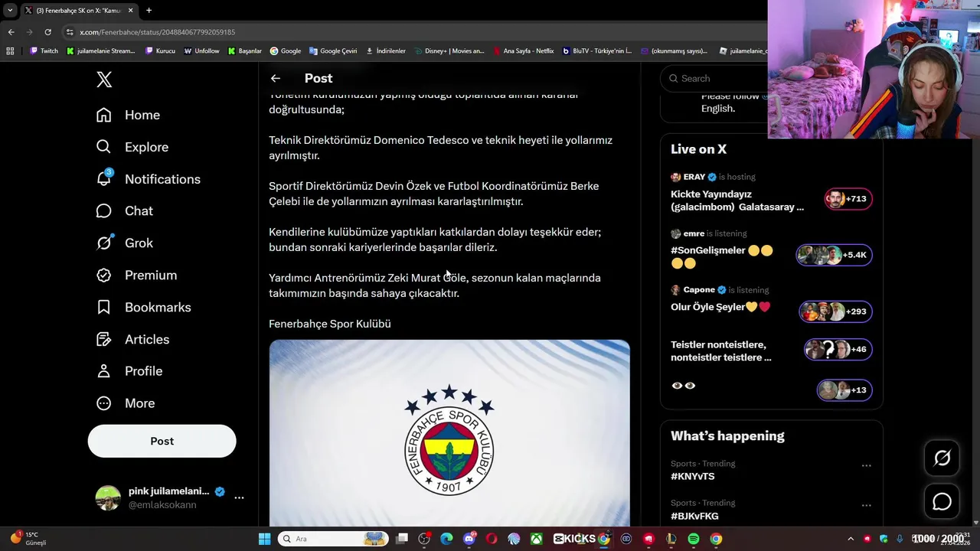Open the Chrome tab search dropdown
Image resolution: width=980 pixels, height=551 pixels.
pyautogui.click(x=10, y=10)
